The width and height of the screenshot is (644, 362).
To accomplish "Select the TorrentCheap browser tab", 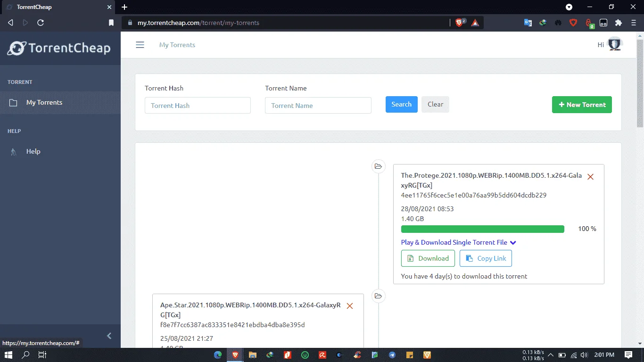I will [x=58, y=7].
